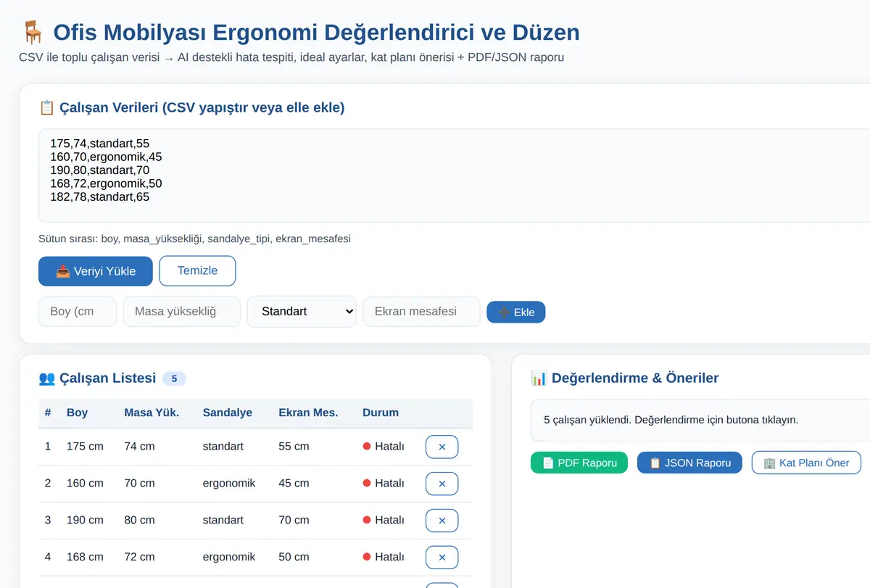Viewport: 870px width, 588px height.
Task: Delete the 168 cm employee row
Action: pyautogui.click(x=442, y=558)
